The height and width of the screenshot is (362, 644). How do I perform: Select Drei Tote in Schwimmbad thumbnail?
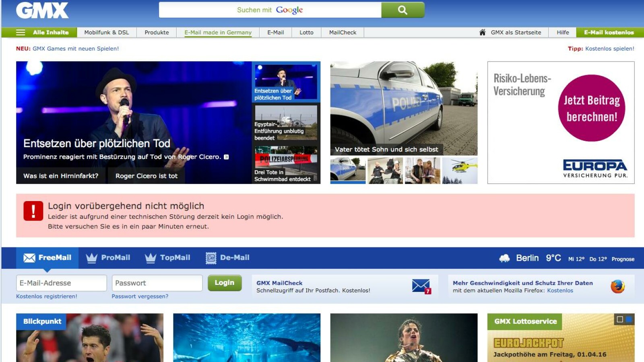(286, 164)
